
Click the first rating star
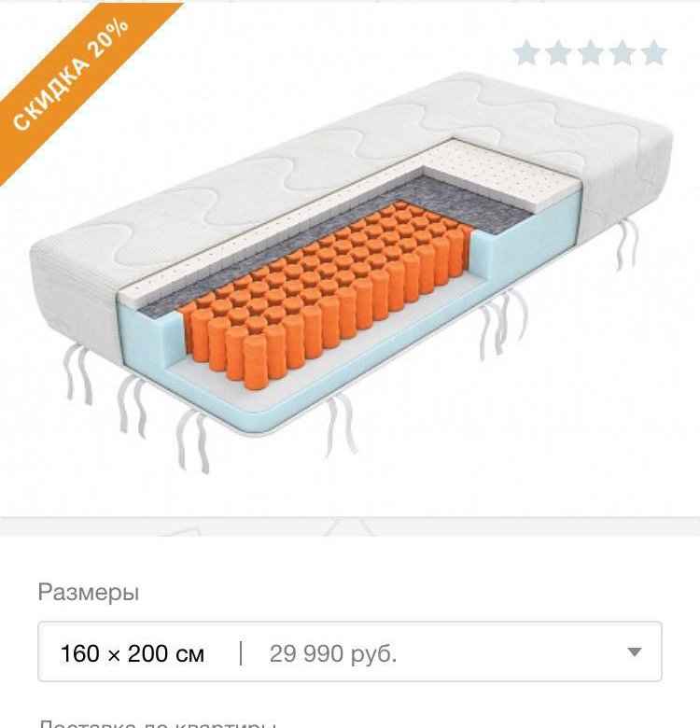pos(527,53)
